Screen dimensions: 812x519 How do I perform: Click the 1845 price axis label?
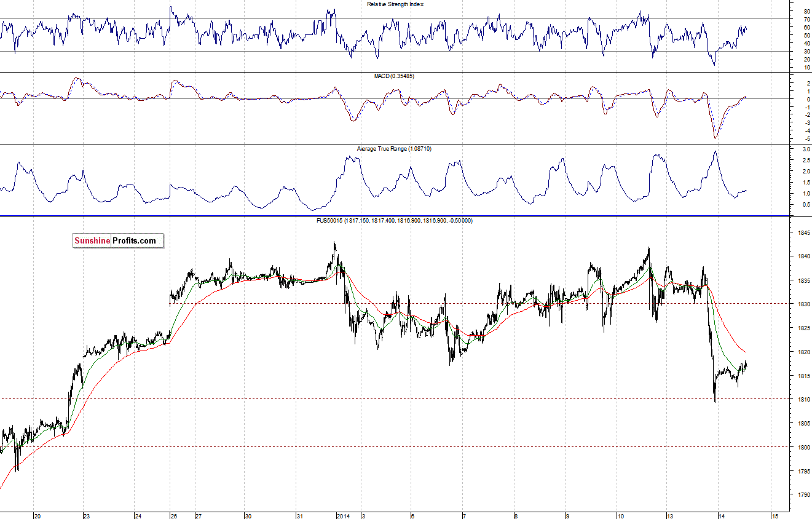[x=803, y=233]
